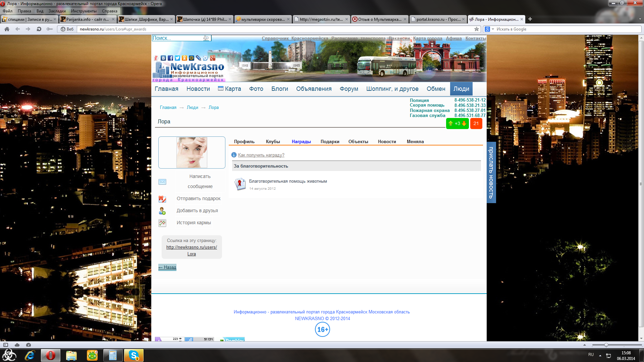Open the Инструменты menu

(x=84, y=11)
